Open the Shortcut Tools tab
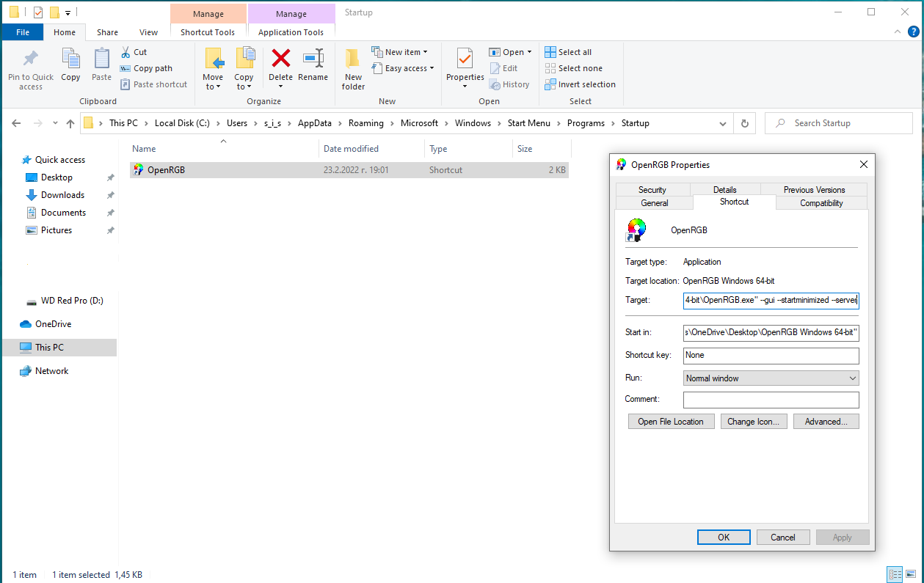This screenshot has width=924, height=583. pos(208,32)
